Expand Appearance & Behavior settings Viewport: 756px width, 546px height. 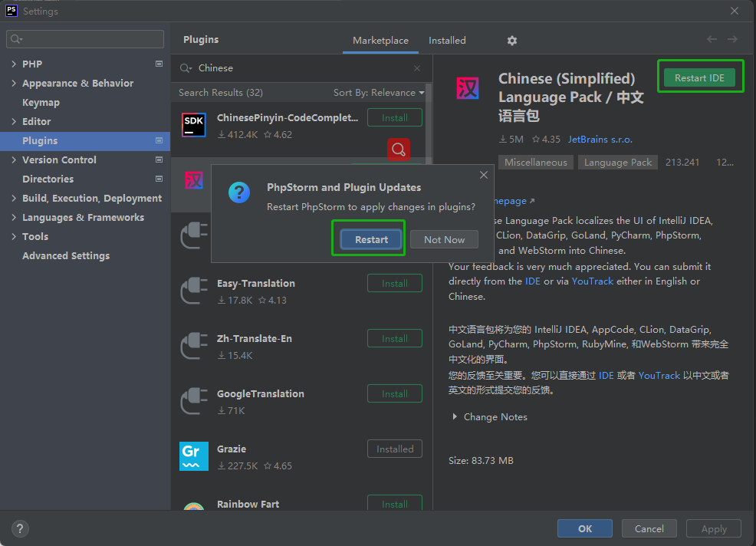point(14,83)
